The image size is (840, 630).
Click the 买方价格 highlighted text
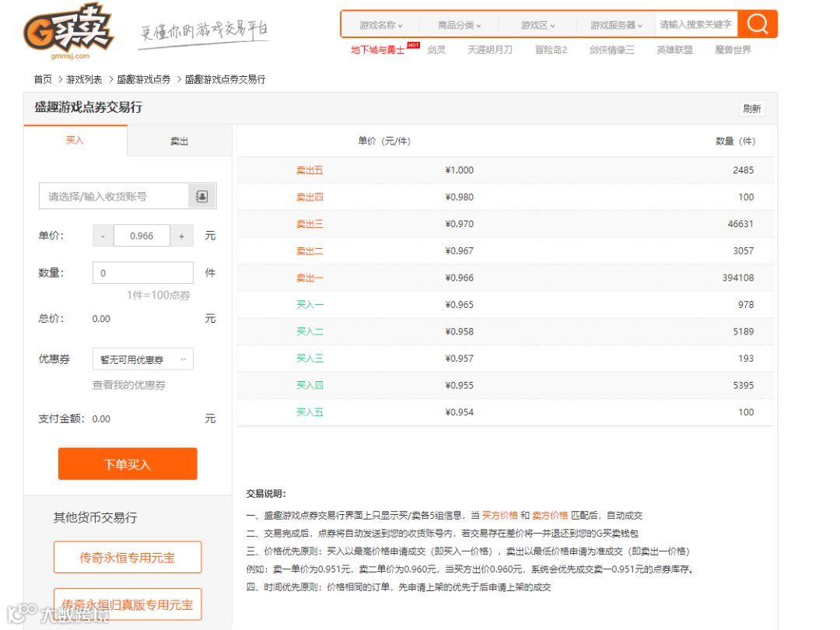click(500, 516)
